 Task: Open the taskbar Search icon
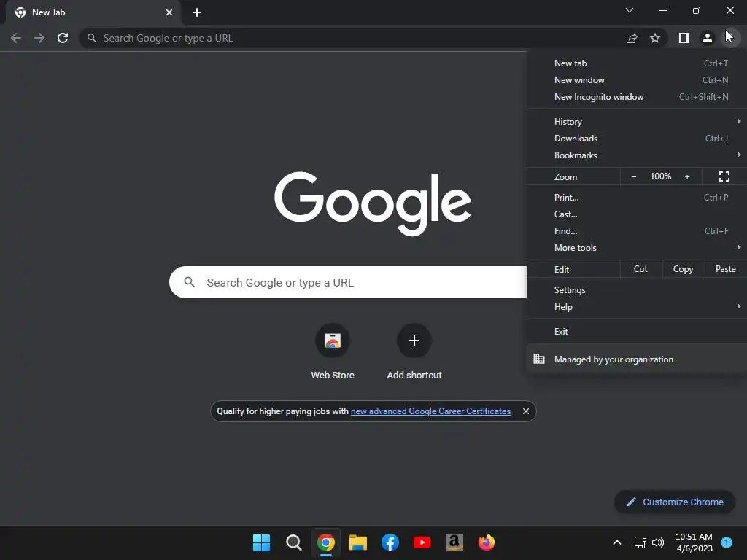point(293,542)
